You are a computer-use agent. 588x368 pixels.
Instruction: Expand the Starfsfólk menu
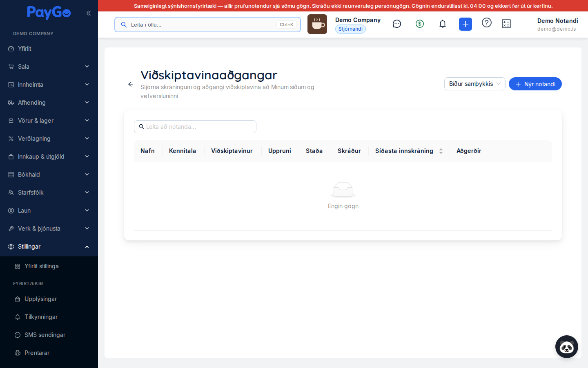click(49, 193)
